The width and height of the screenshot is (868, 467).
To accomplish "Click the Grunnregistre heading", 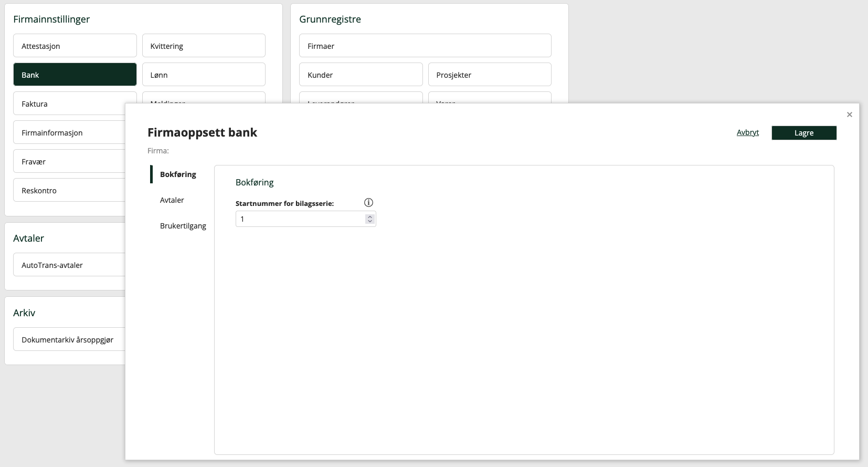I will tap(330, 19).
